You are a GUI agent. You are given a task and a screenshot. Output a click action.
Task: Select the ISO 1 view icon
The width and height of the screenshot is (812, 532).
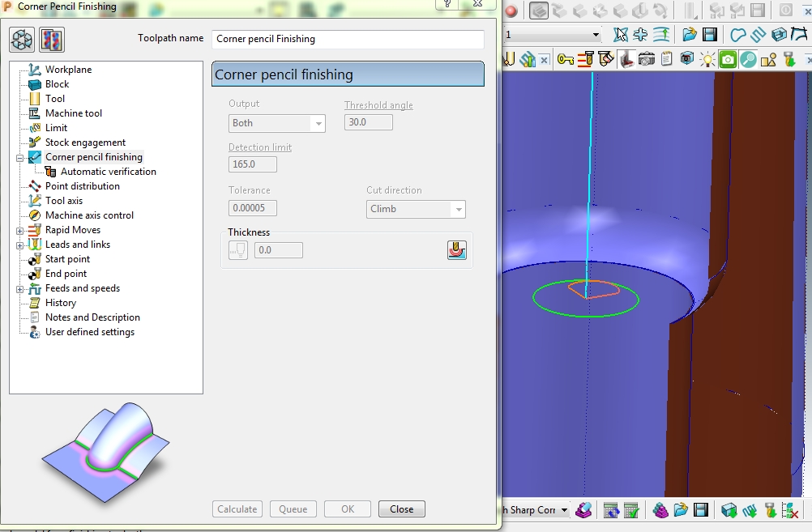pyautogui.click(x=538, y=11)
